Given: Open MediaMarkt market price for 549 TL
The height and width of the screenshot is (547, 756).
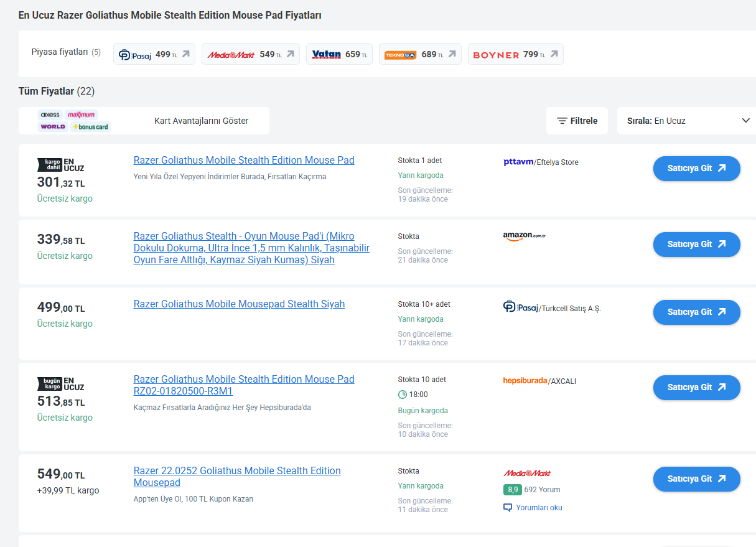Looking at the screenshot, I should point(250,54).
